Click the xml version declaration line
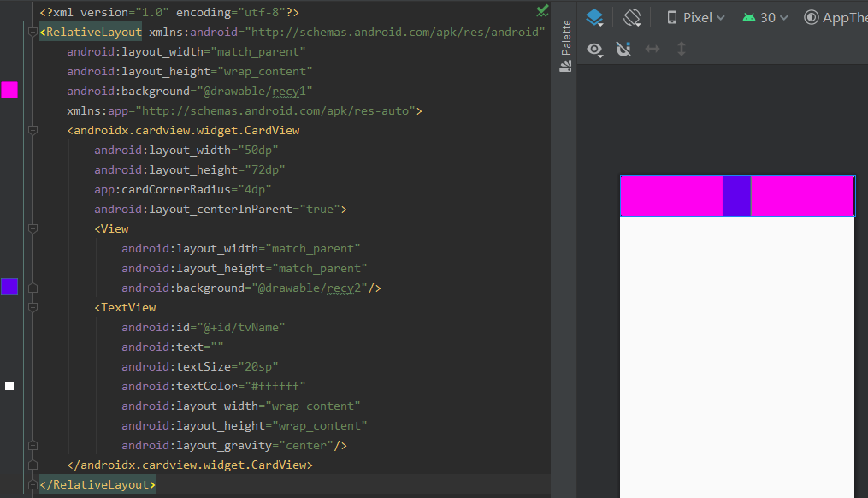Viewport: 868px width, 498px height. 169,12
